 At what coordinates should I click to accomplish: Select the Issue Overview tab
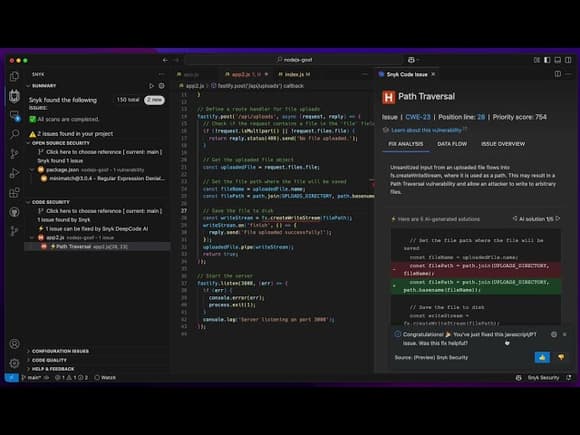coord(503,144)
